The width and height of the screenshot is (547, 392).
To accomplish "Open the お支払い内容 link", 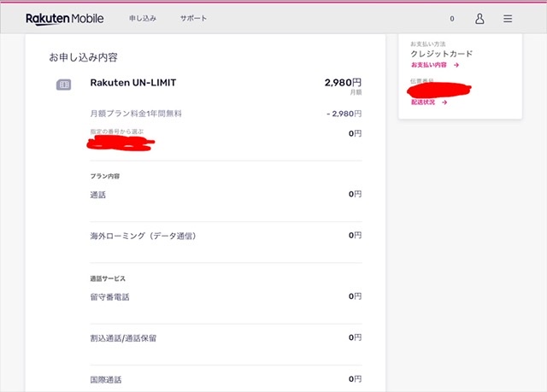I will tap(429, 65).
